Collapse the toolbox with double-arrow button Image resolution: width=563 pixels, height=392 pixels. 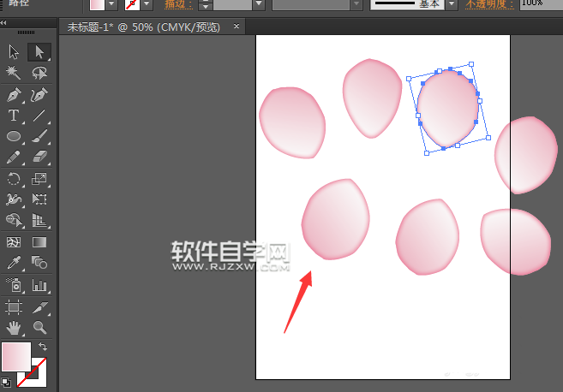(x=3, y=22)
